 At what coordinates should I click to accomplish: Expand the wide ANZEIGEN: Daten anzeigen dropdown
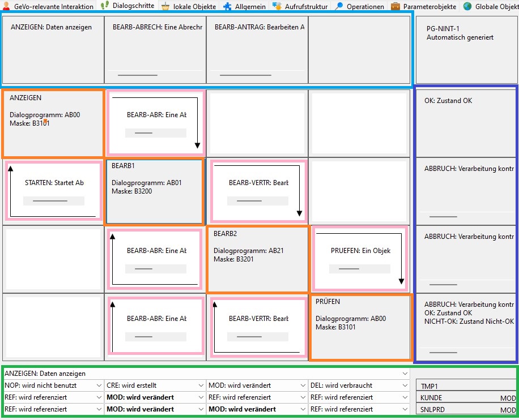pyautogui.click(x=405, y=374)
